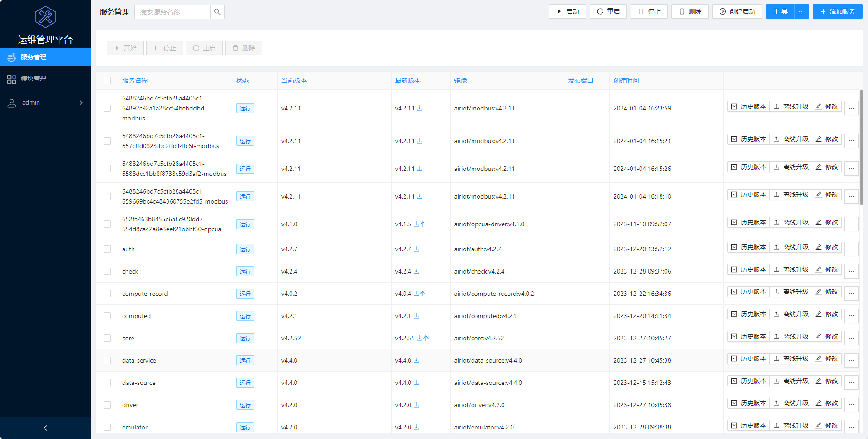
Task: Open 历史版本 for data-source service
Action: coord(749,381)
